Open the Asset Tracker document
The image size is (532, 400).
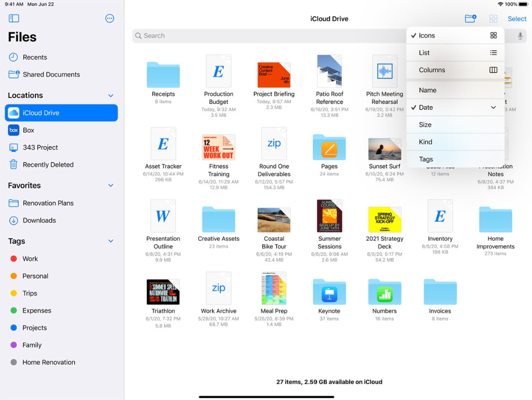coord(163,144)
